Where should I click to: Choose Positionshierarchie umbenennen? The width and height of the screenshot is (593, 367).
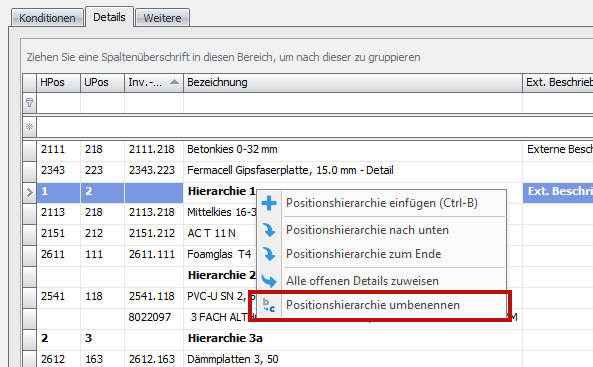(382, 305)
